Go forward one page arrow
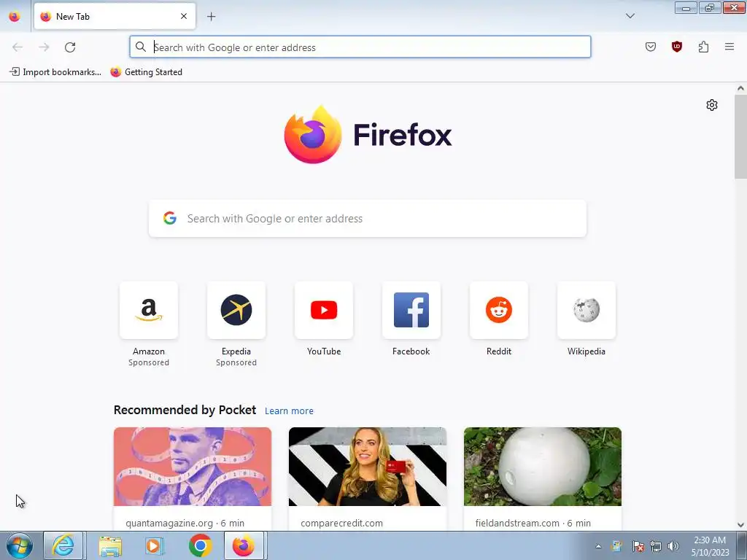This screenshot has height=560, width=747. [x=44, y=47]
